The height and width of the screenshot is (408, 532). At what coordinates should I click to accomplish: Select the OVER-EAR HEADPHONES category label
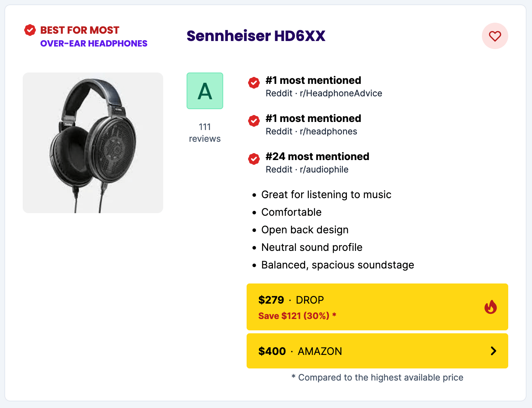tap(93, 44)
